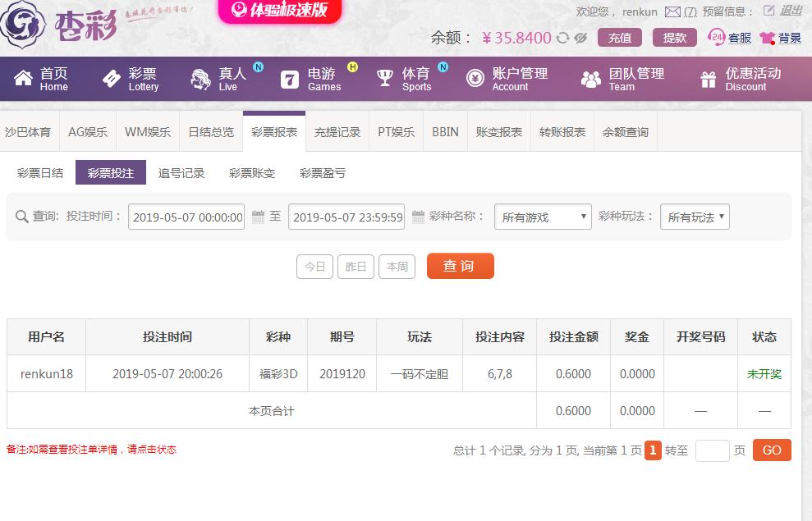This screenshot has width=812, height=521.
Task: Open calendar picker for start time
Action: [x=258, y=217]
